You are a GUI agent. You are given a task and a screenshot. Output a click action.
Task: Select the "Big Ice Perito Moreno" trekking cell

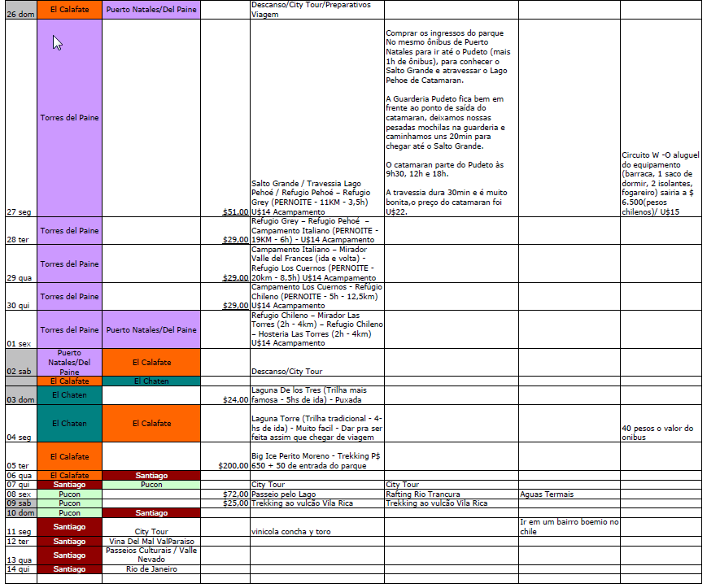coord(316,460)
